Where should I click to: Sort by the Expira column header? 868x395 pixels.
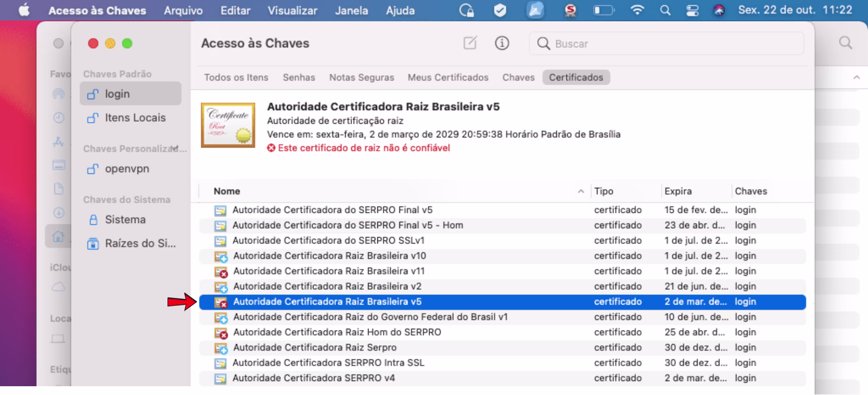[x=678, y=191]
